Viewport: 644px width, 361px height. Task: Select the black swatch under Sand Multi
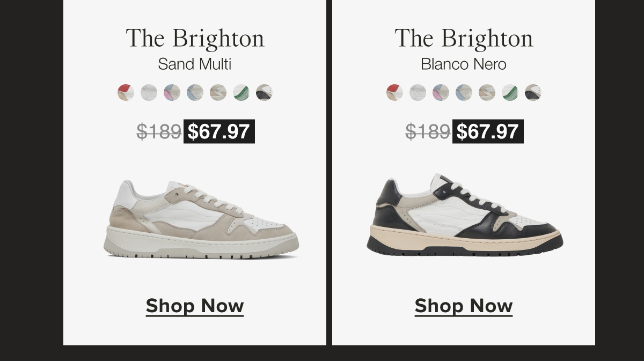pos(264,92)
